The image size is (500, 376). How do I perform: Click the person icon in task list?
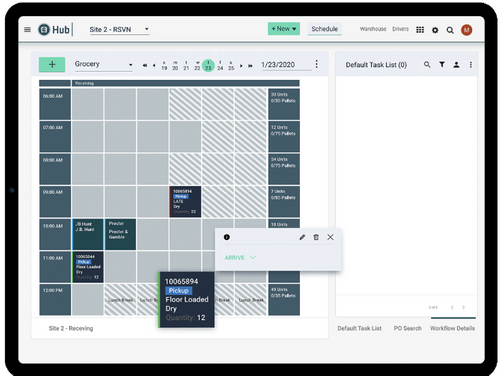[x=456, y=65]
